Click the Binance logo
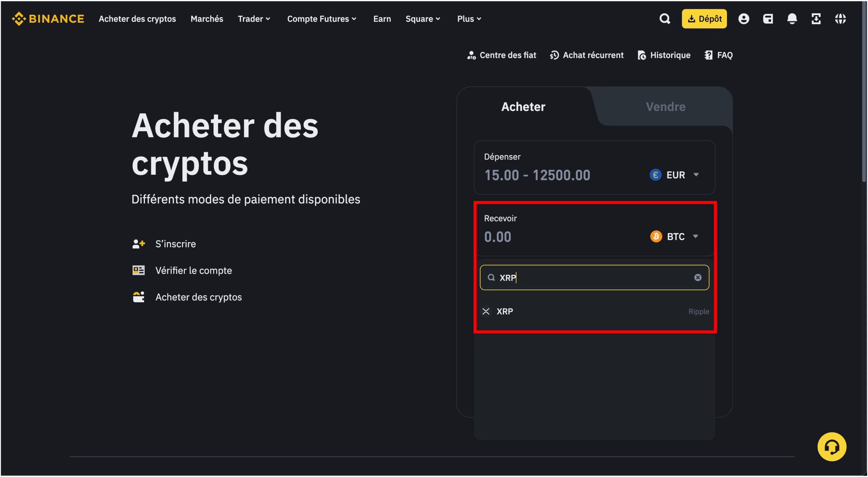 pos(48,19)
